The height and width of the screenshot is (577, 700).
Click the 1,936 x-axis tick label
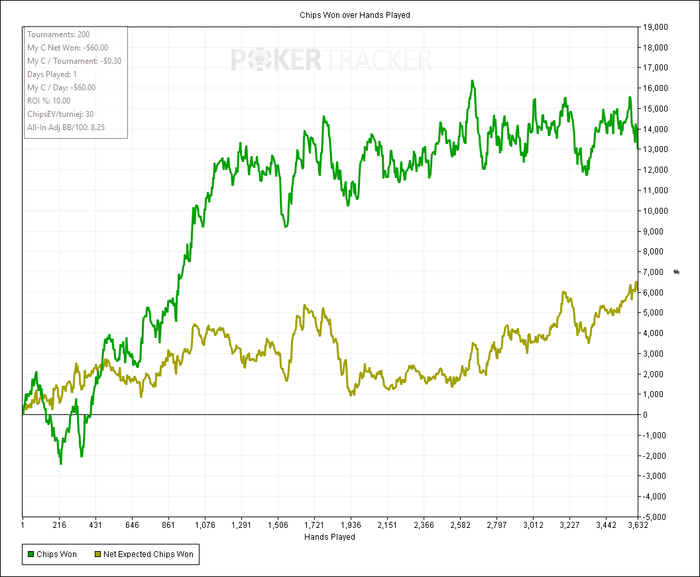tap(351, 525)
